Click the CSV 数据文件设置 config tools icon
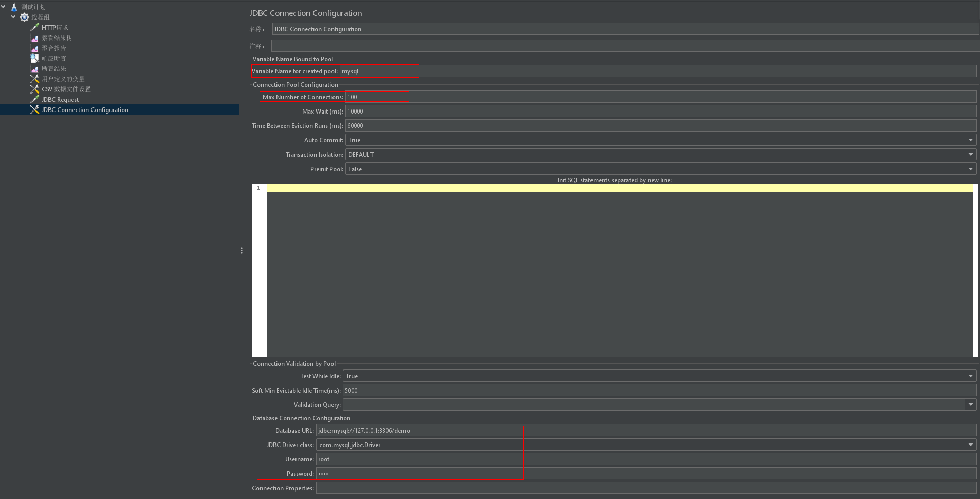Viewport: 980px width, 499px height. [35, 89]
